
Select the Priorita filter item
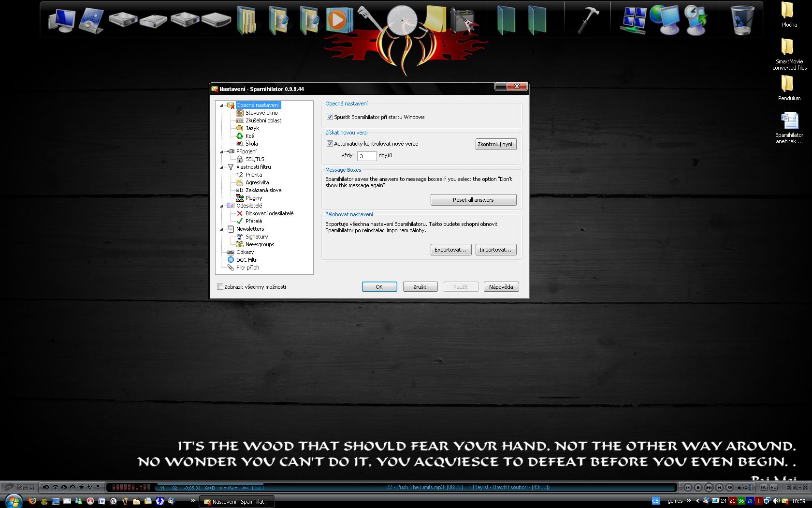pyautogui.click(x=254, y=175)
